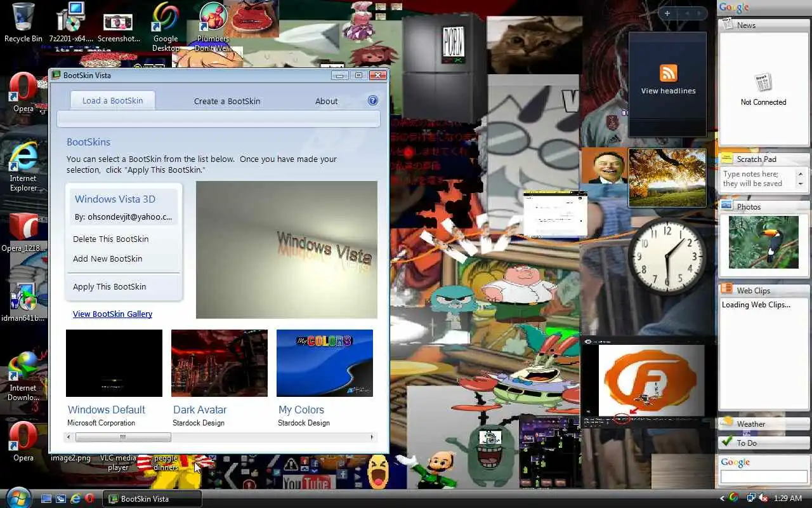This screenshot has height=508, width=812.
Task: Click the bootskin list scrollbar thumb
Action: pyautogui.click(x=123, y=437)
